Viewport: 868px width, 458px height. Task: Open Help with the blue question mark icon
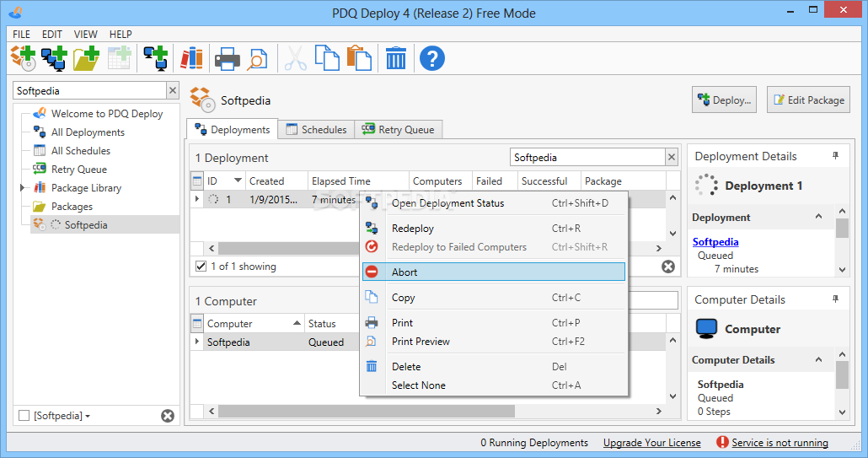point(432,58)
